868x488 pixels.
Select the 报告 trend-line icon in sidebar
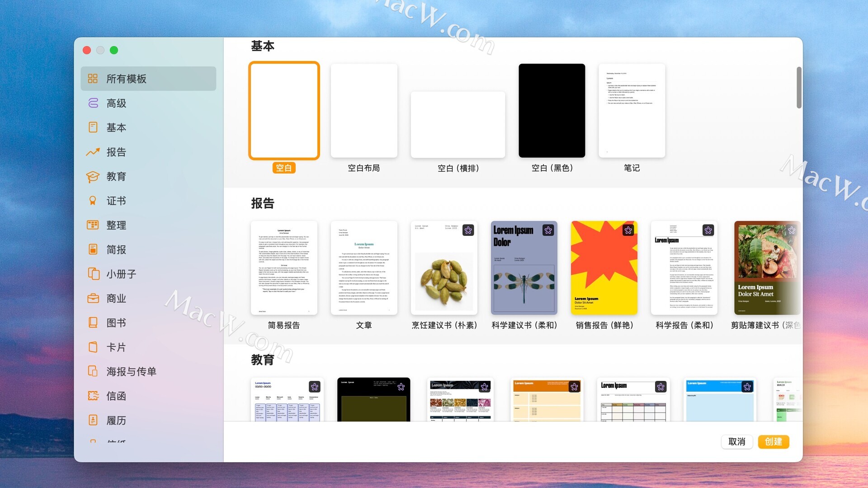(93, 152)
